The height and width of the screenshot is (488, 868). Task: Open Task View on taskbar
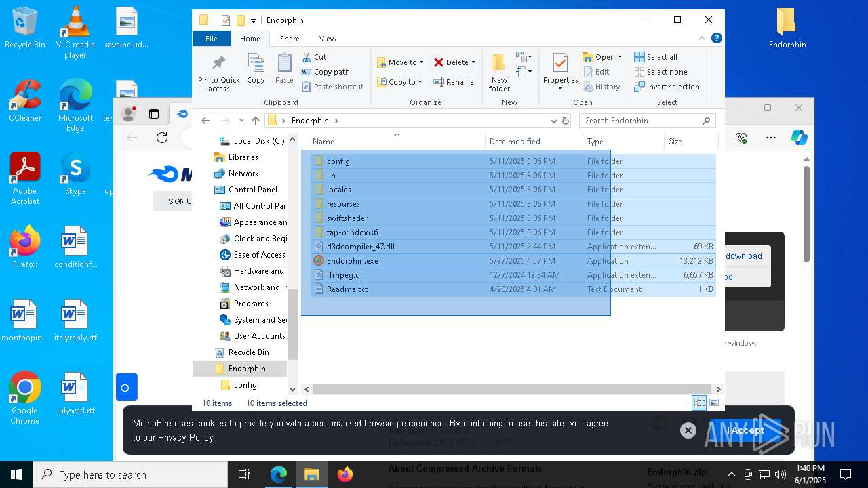(x=244, y=474)
